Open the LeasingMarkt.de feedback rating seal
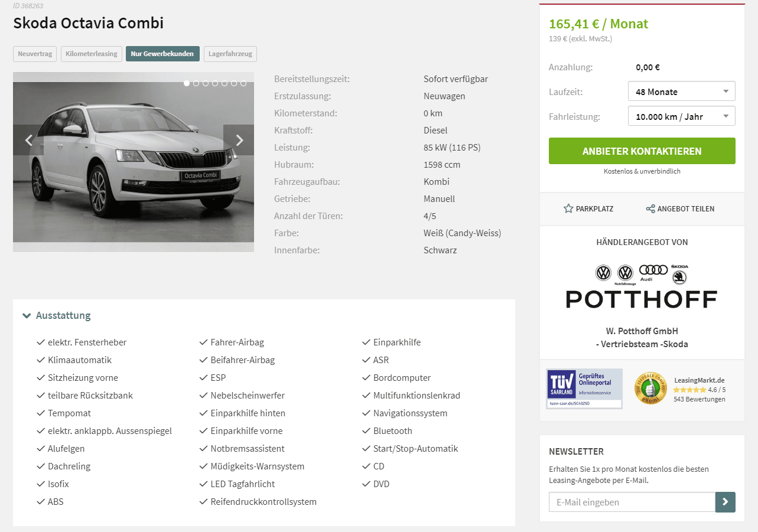 [x=650, y=389]
